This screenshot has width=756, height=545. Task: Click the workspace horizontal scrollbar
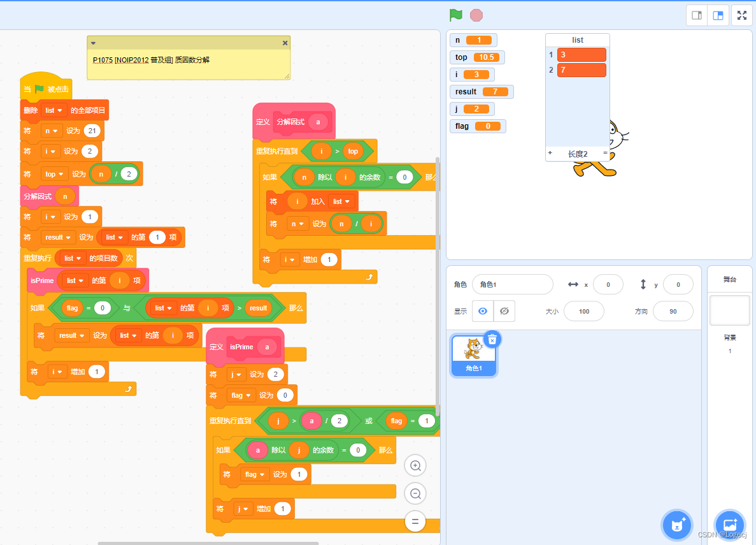click(x=208, y=543)
